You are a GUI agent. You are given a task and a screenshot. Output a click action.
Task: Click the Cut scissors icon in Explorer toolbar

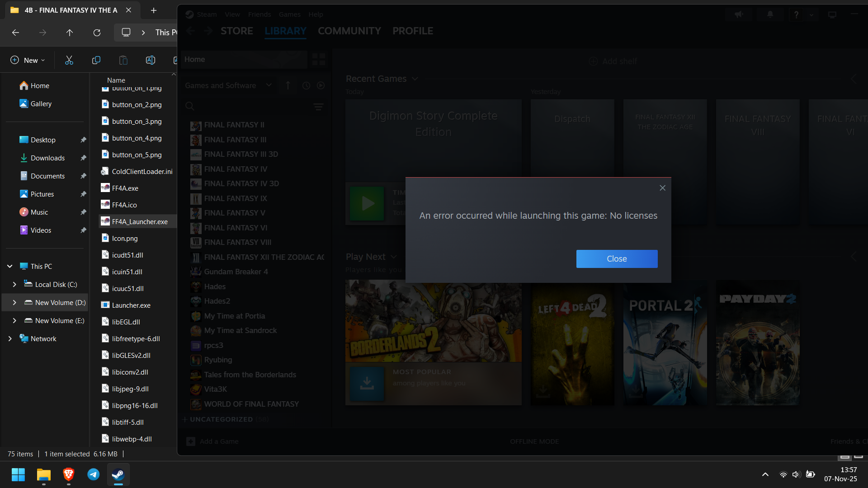click(x=69, y=60)
